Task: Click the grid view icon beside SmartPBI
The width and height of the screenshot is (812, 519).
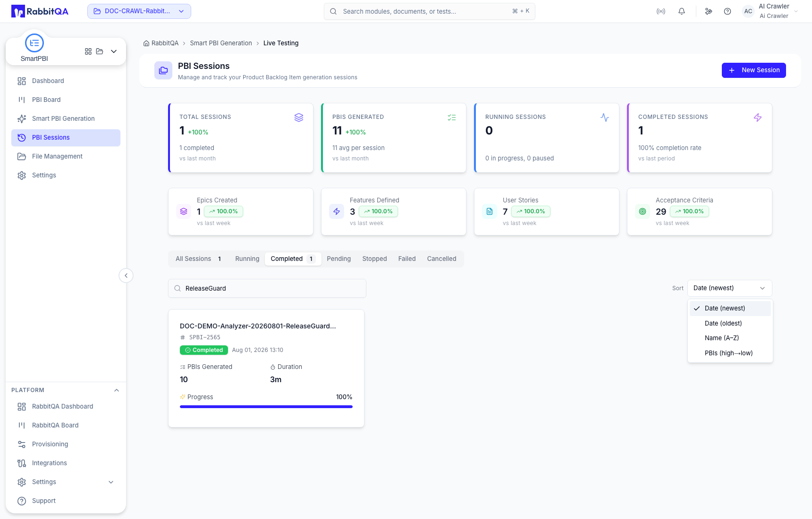Action: (x=88, y=51)
